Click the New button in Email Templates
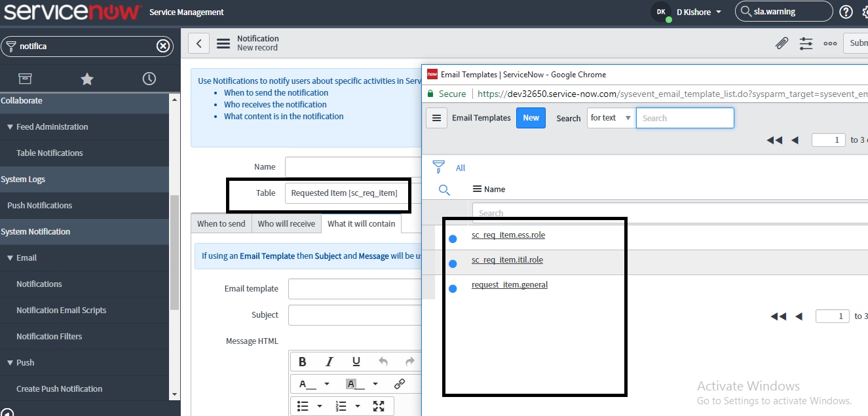The image size is (868, 416). point(531,118)
